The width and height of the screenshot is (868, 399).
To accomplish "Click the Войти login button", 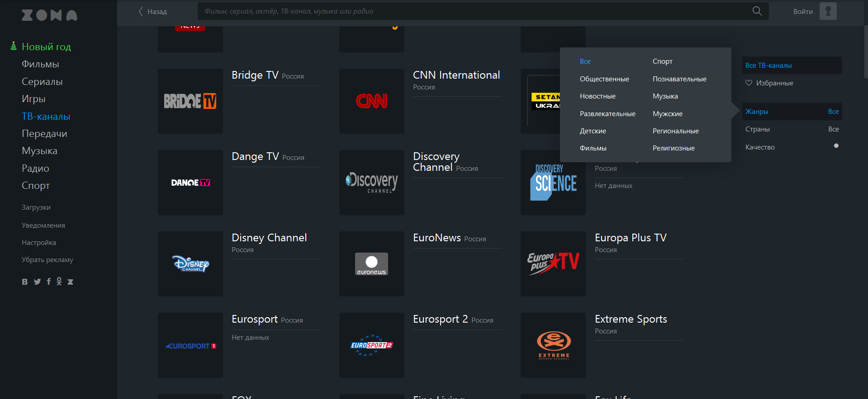I will 803,12.
